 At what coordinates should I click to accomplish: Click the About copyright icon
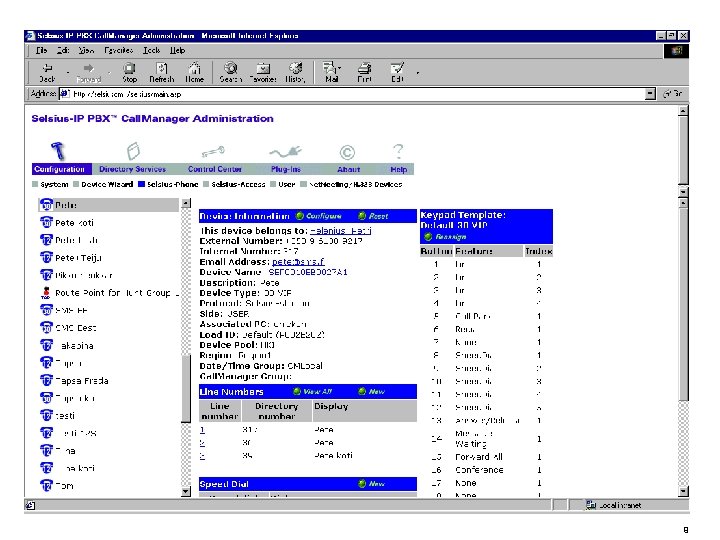click(347, 152)
